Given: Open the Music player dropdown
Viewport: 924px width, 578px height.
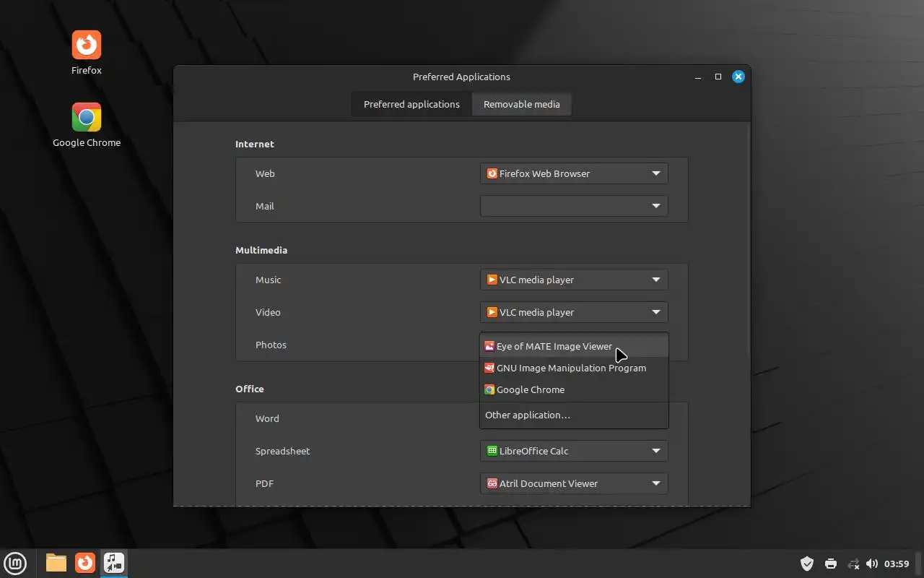Looking at the screenshot, I should click(x=574, y=280).
